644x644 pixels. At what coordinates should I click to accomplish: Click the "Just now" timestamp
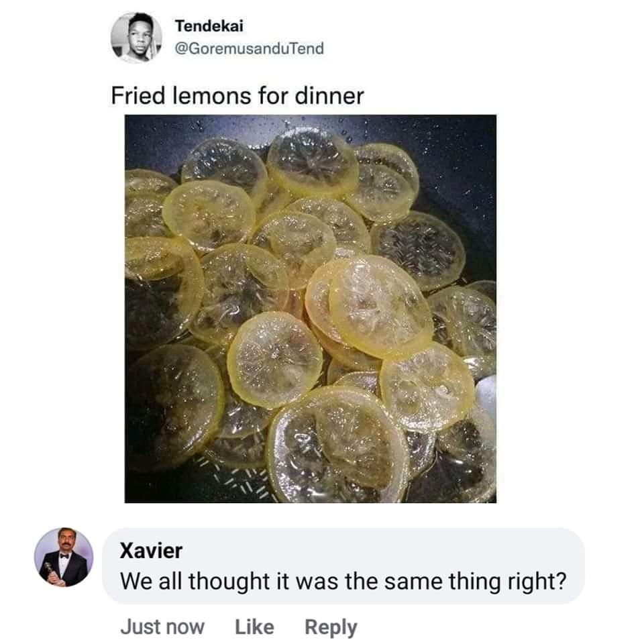pyautogui.click(x=162, y=627)
